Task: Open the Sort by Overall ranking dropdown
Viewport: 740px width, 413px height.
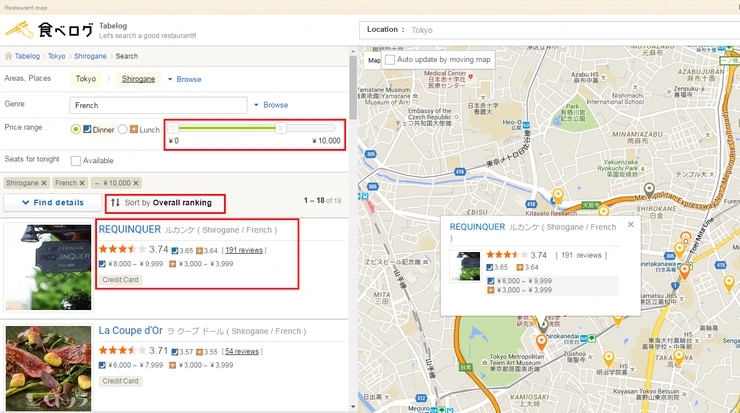Action: [161, 203]
